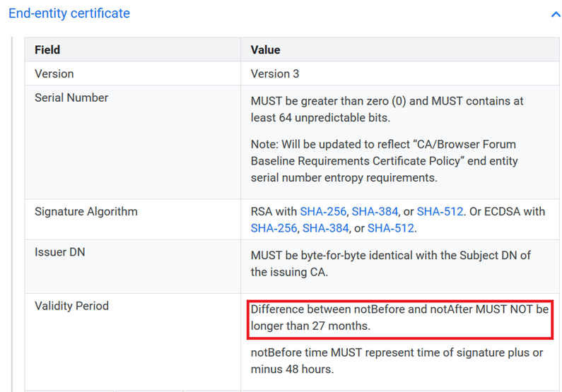The image size is (562, 392).
Task: Click the End-entity certificate heading
Action: [69, 13]
